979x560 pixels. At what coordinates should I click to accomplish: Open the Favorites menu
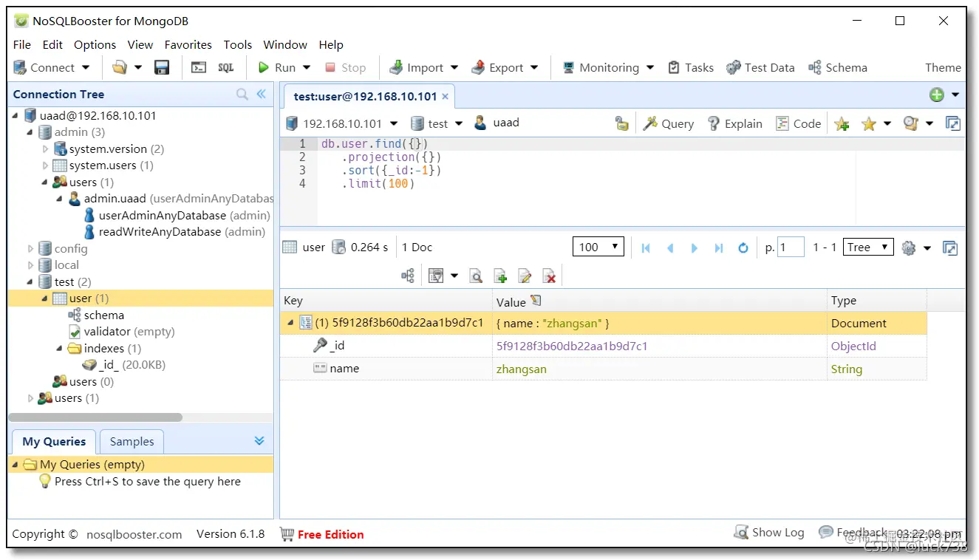[x=188, y=44]
